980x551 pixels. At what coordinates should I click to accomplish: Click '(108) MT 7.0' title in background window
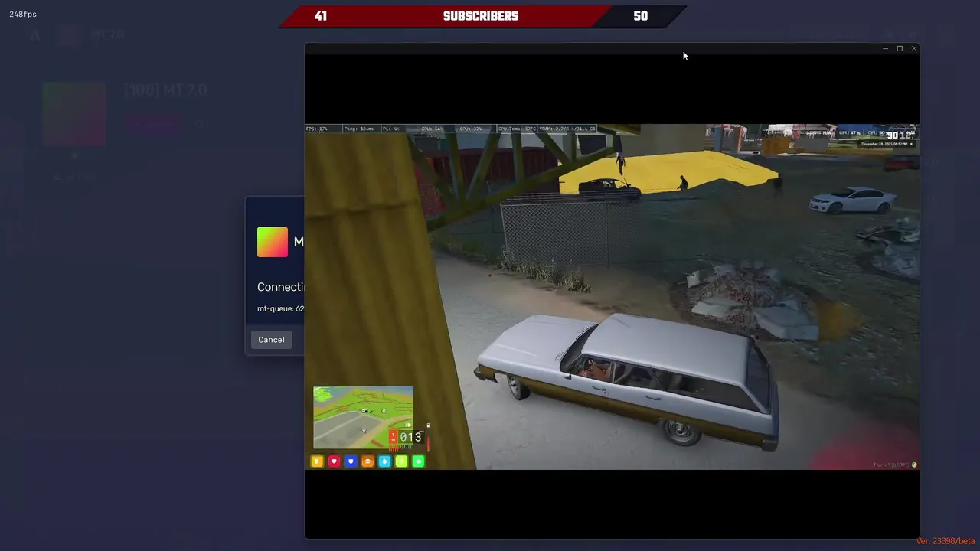click(x=165, y=90)
